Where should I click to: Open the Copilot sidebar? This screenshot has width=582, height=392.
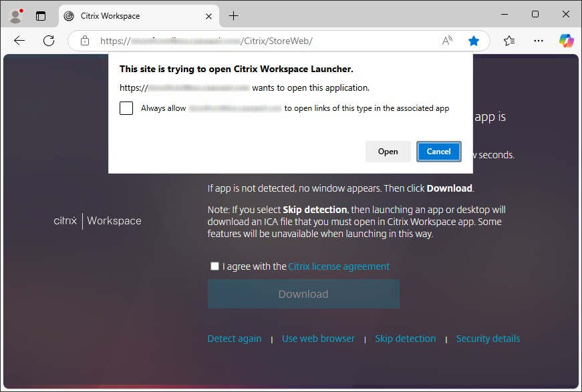coord(566,40)
